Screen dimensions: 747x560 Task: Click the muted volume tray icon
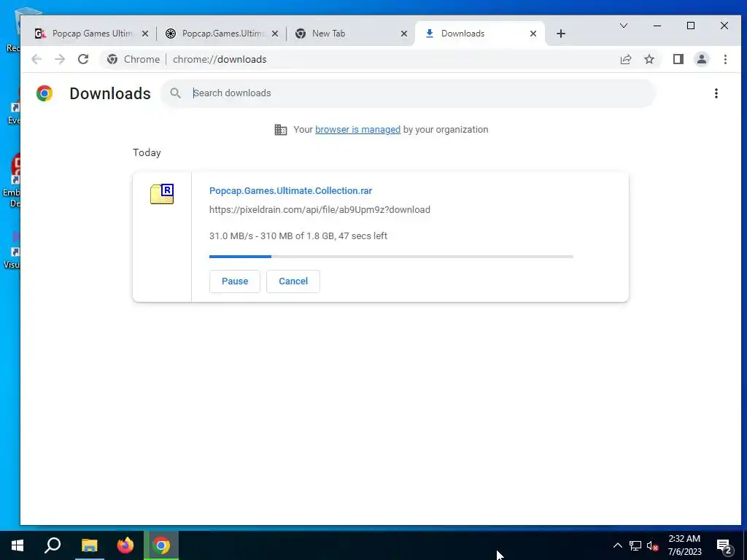[652, 545]
